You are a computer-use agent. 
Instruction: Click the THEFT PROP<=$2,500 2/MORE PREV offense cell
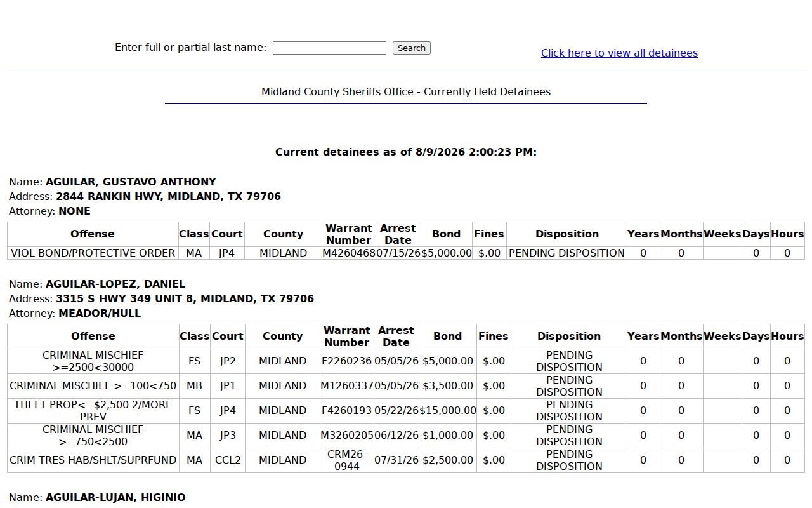(x=93, y=410)
